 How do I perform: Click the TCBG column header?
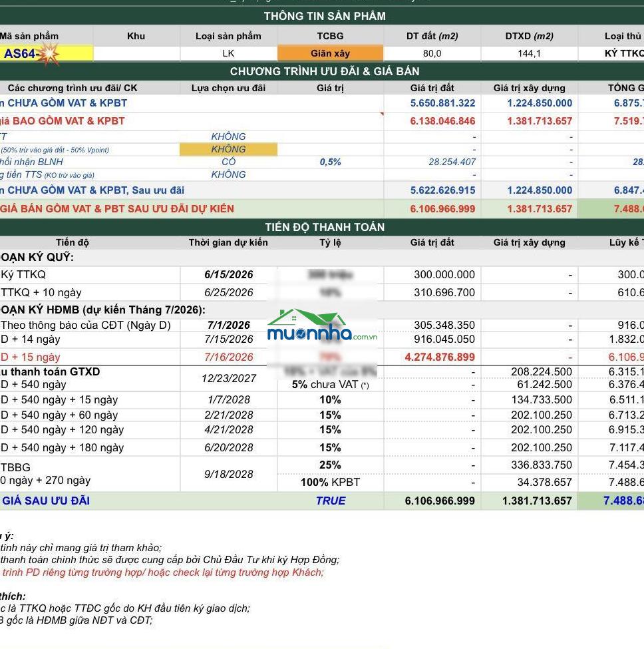(x=330, y=36)
